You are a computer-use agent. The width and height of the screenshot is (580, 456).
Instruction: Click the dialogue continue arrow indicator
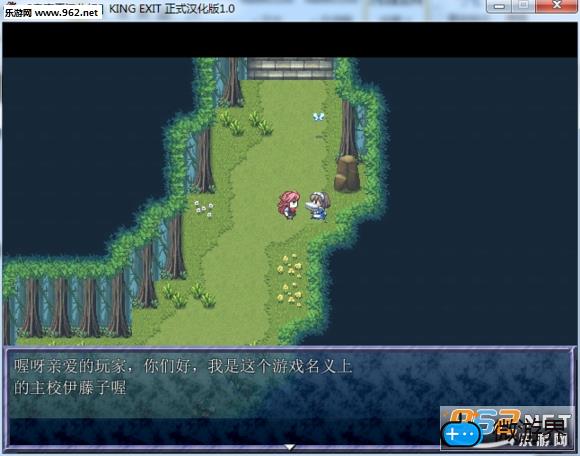click(290, 447)
